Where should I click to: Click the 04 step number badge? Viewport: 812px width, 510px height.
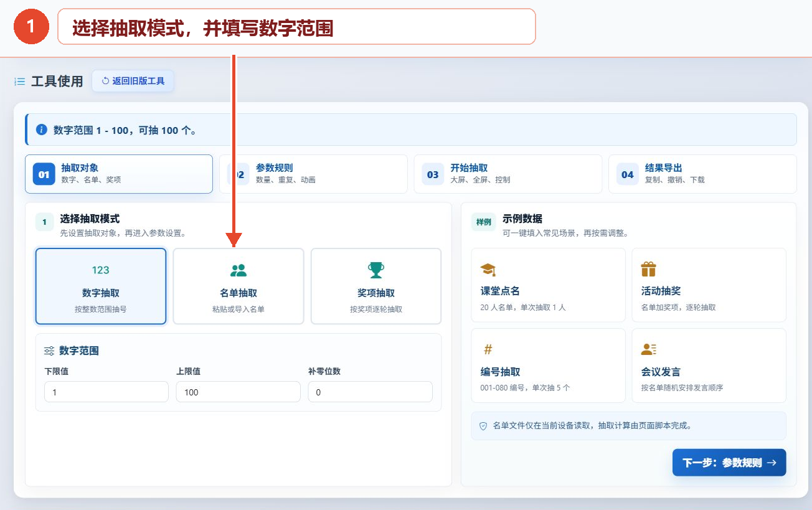coord(628,174)
